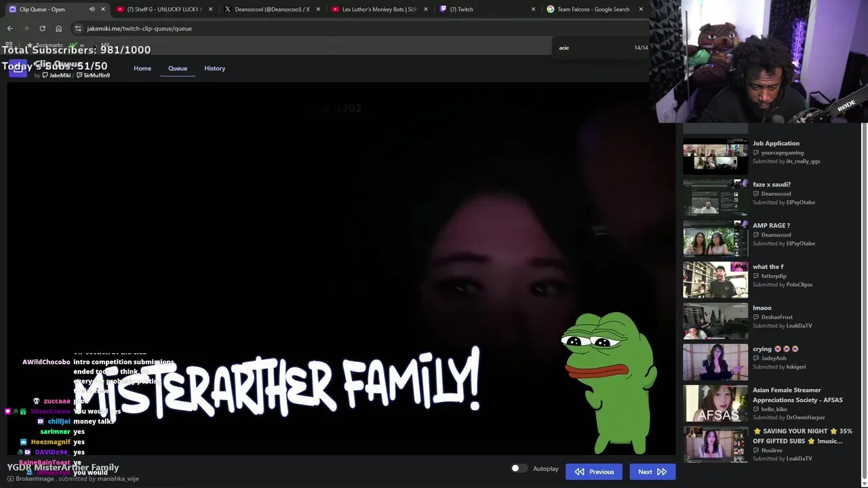Image resolution: width=868 pixels, height=488 pixels.
Task: Click submitter name DrOwenHarper
Action: 806,418
